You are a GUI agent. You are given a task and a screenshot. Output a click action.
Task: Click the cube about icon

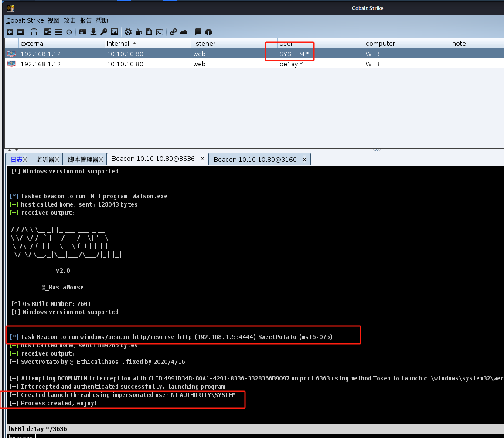(208, 32)
